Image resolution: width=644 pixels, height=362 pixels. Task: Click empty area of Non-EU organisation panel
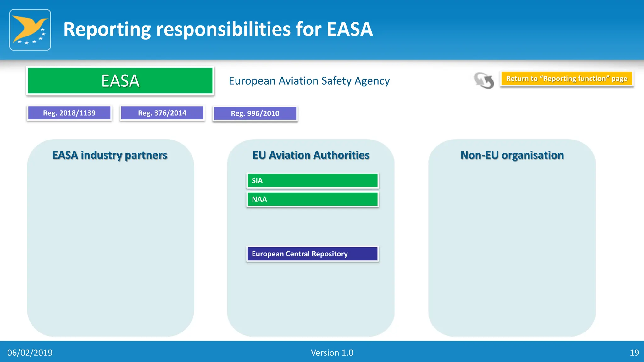[512, 245]
